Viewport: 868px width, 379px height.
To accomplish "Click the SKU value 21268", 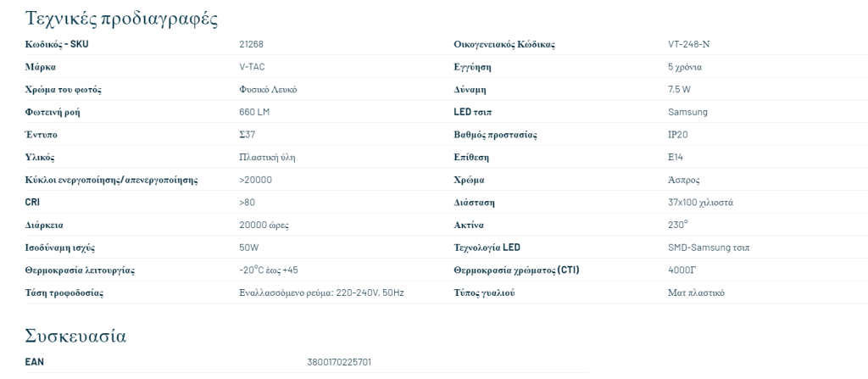I will pos(252,44).
